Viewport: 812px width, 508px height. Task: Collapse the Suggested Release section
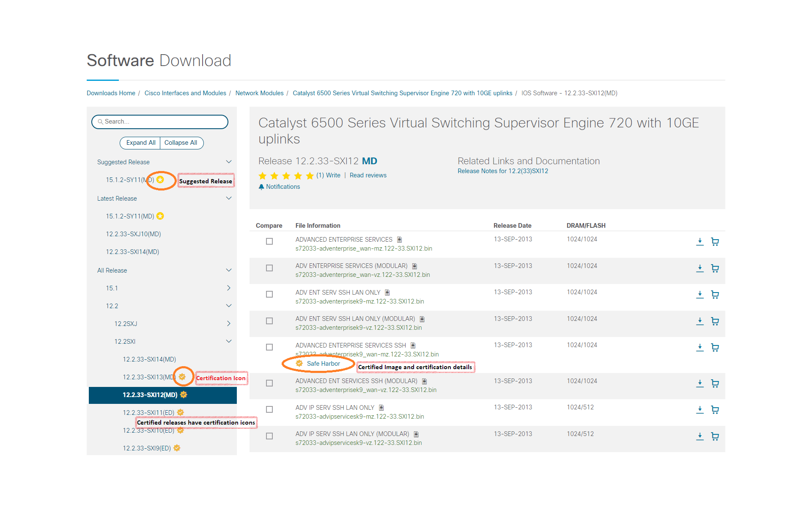click(x=229, y=162)
